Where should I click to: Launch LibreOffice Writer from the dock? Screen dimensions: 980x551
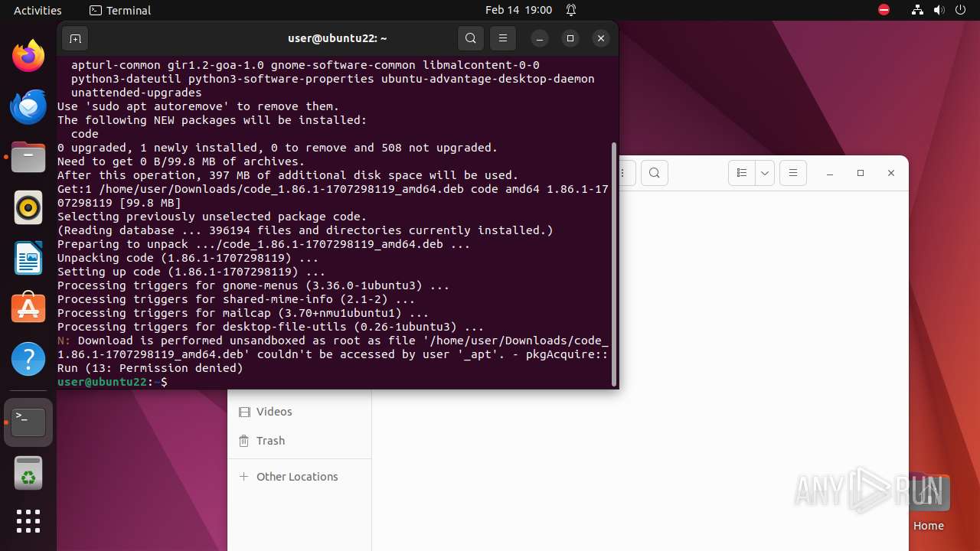tap(28, 258)
